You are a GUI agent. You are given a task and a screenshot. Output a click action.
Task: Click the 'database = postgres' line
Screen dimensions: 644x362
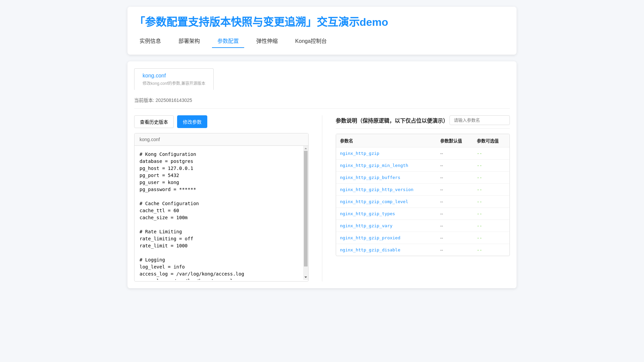point(166,161)
